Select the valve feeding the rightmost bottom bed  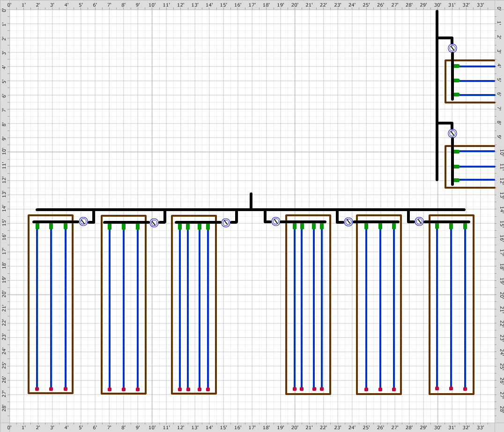(x=419, y=221)
